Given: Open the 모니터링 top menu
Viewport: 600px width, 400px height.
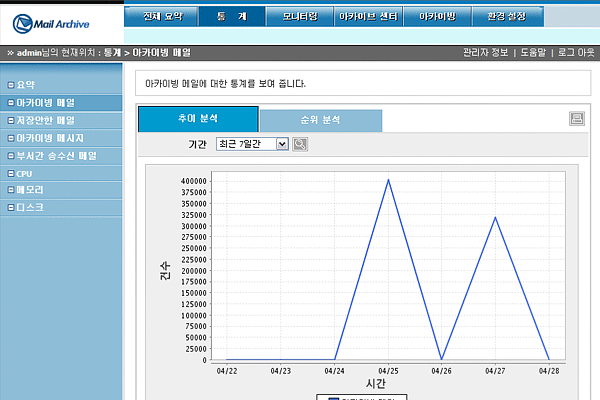Looking at the screenshot, I should tap(300, 16).
